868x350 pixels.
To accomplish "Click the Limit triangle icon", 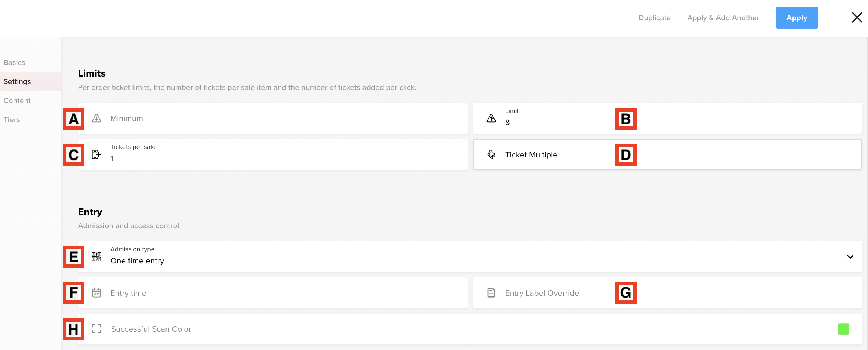I will [x=491, y=118].
